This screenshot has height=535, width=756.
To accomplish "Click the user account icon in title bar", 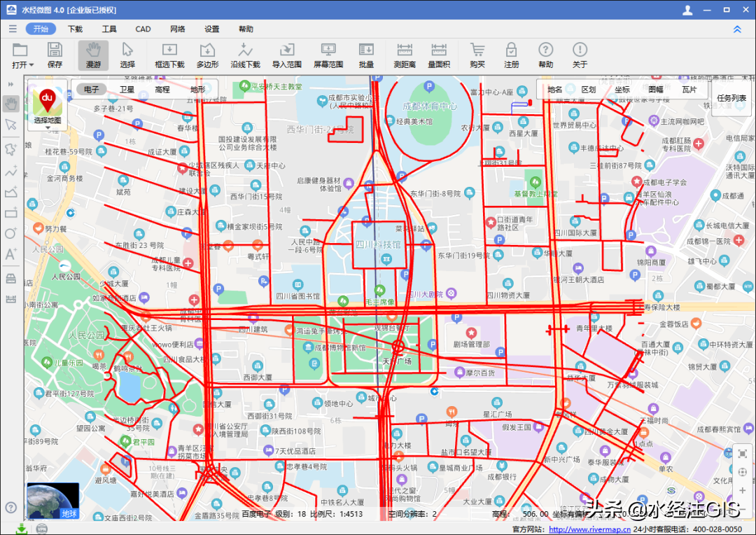I will 687,10.
